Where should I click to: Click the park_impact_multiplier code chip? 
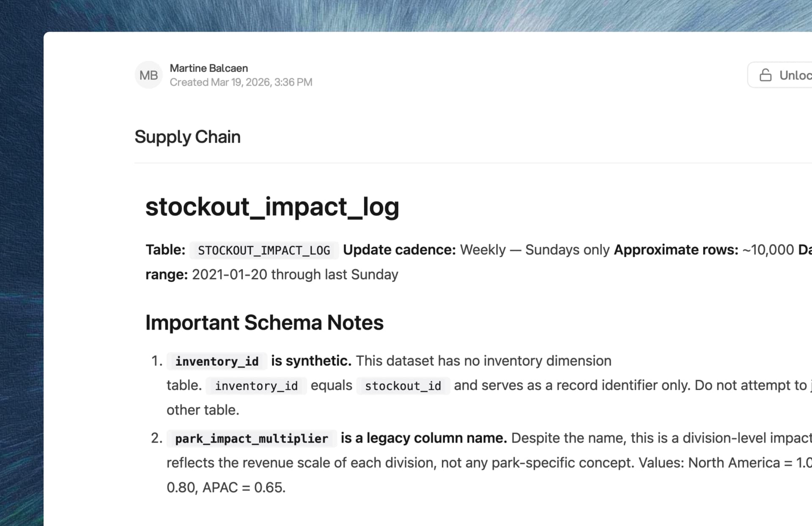coord(252,438)
